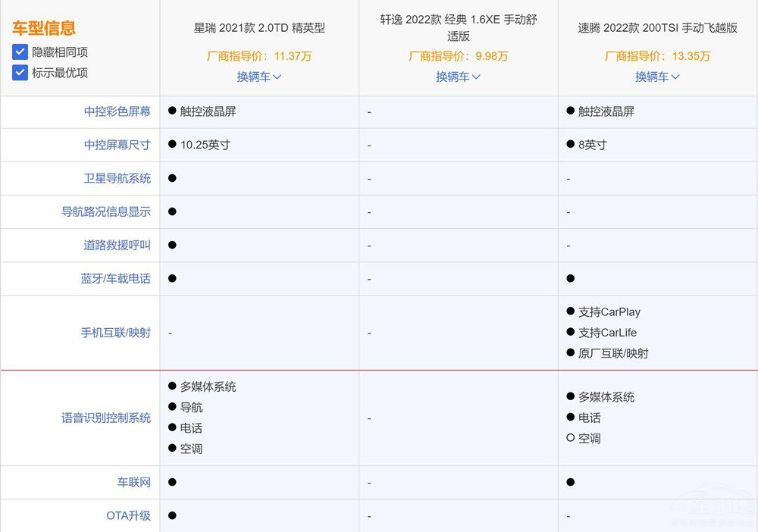Click the 道路救援呼叫 row label
758x532 pixels.
pos(117,245)
